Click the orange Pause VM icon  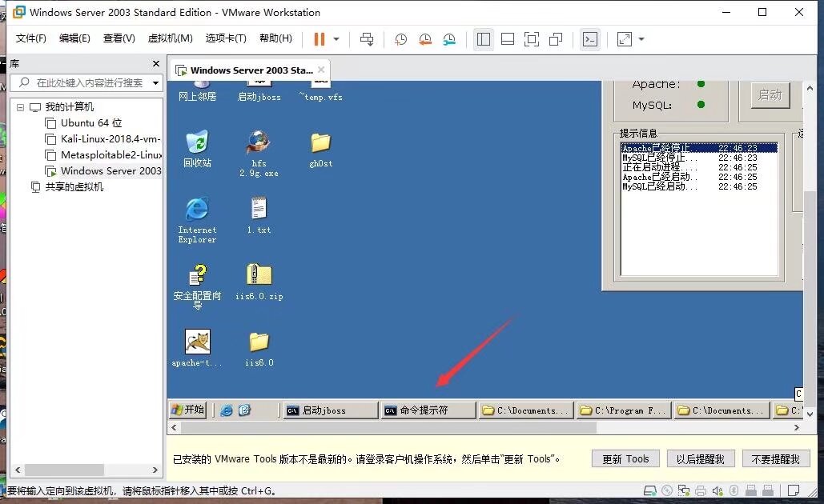click(x=319, y=39)
